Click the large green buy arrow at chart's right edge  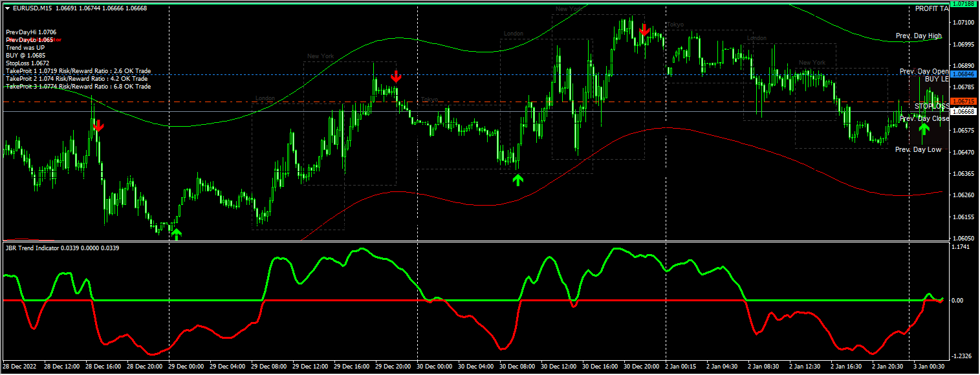[x=924, y=129]
